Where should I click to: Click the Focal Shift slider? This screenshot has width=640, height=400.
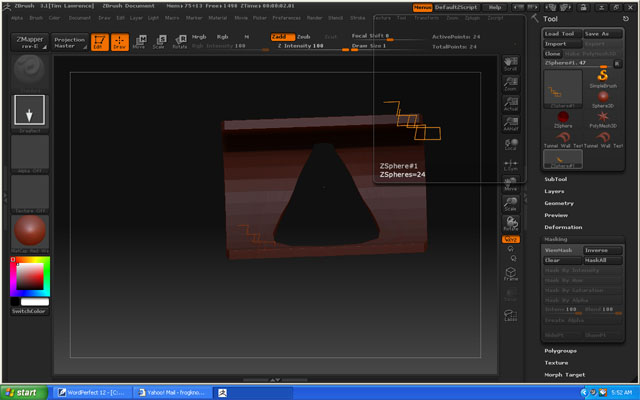386,36
